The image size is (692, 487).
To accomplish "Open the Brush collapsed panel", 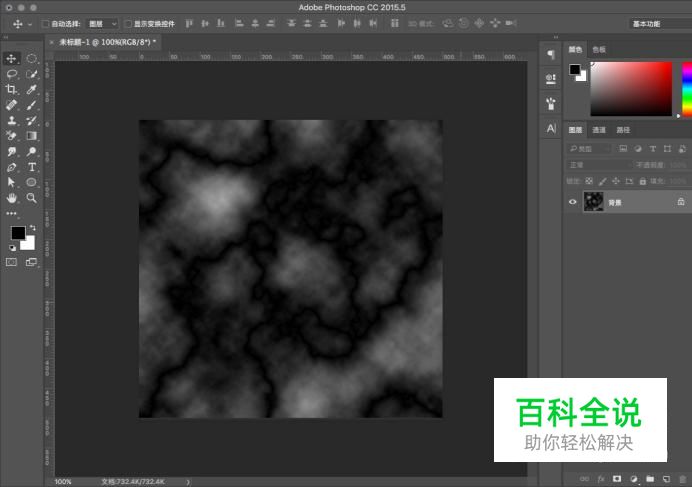I will [x=551, y=104].
